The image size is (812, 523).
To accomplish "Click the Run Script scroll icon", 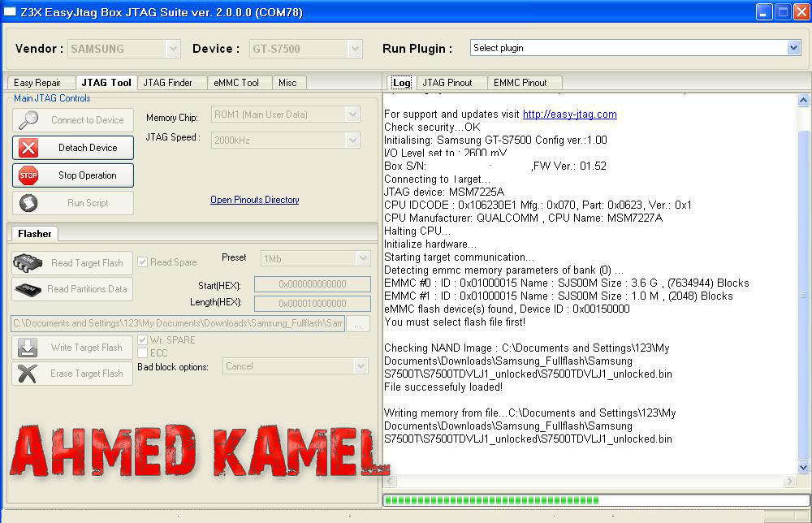I will coord(28,203).
